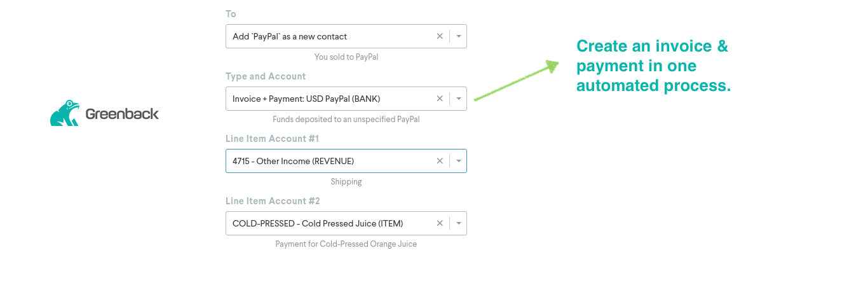Clear Line Item Account #2 selection
Image resolution: width=868 pixels, height=306 pixels.
pyautogui.click(x=440, y=223)
